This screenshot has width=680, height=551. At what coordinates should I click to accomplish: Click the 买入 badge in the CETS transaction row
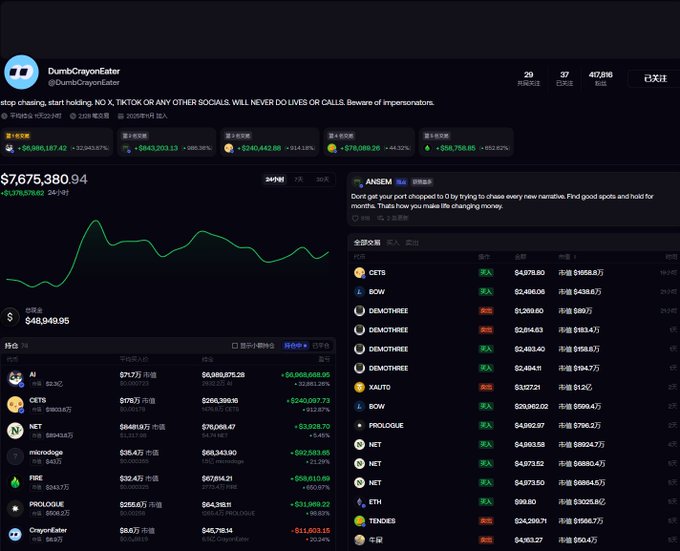[486, 273]
